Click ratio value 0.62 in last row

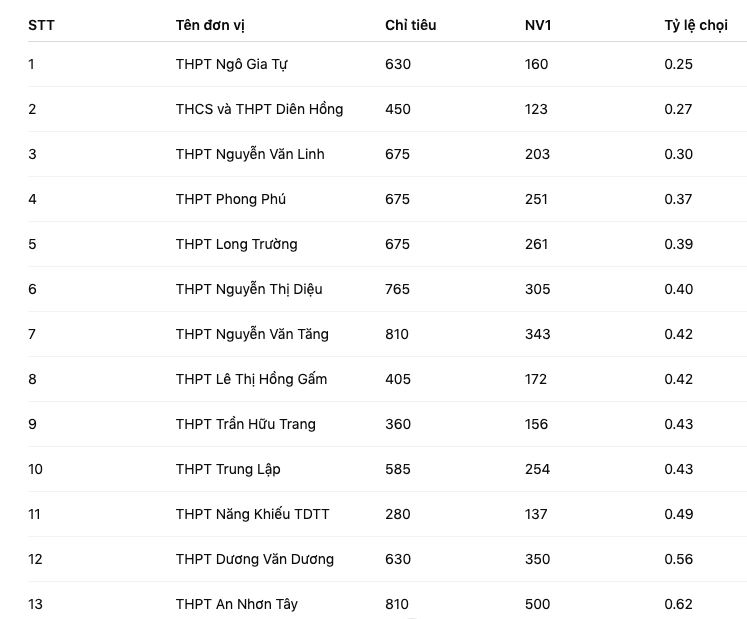(678, 604)
